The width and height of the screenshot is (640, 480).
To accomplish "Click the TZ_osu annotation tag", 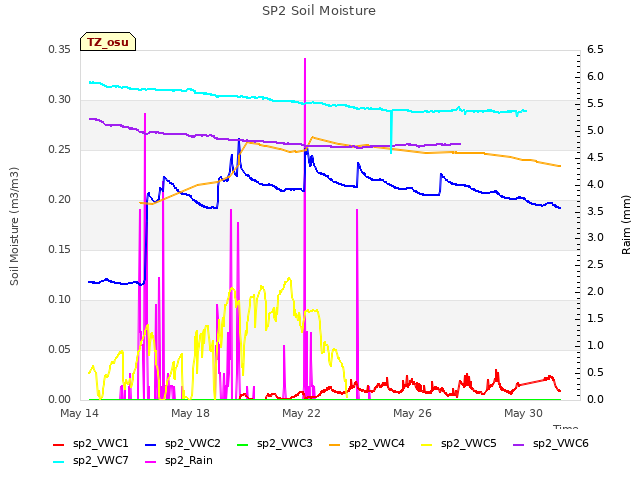I will (x=108, y=42).
